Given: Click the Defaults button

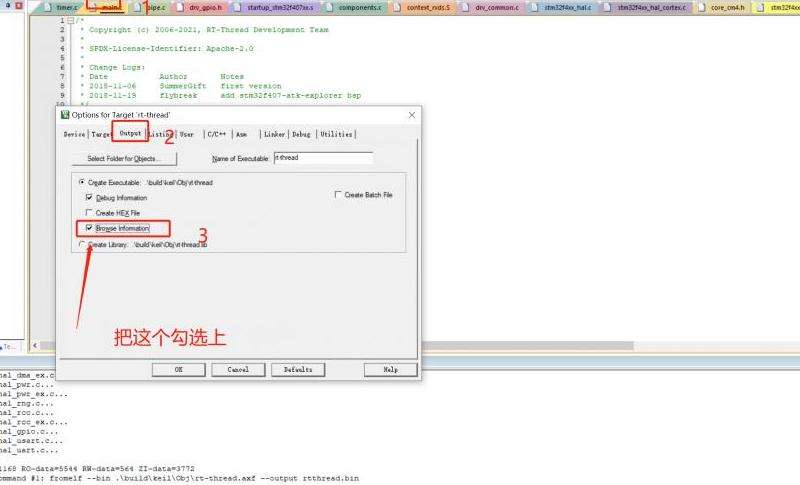Looking at the screenshot, I should (x=297, y=369).
